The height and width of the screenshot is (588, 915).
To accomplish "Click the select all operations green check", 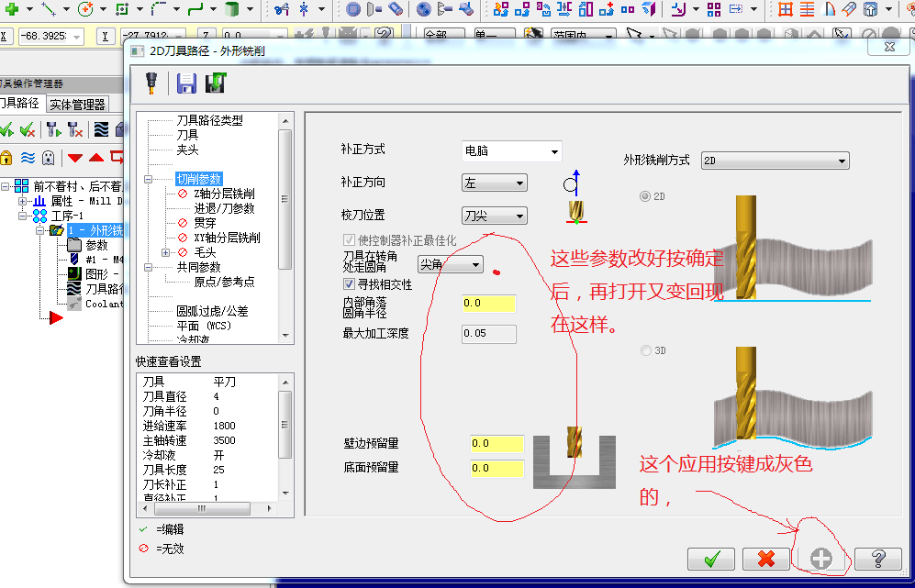I will pyautogui.click(x=7, y=129).
